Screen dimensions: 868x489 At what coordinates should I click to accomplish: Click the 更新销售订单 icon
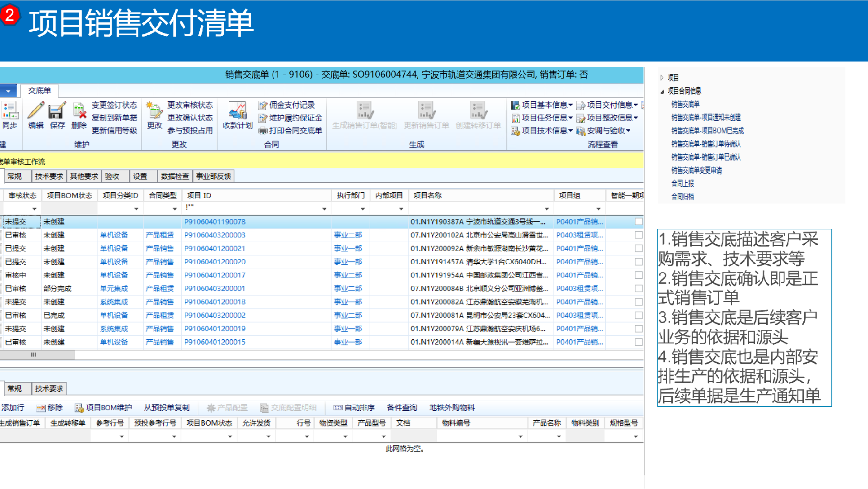pos(426,110)
